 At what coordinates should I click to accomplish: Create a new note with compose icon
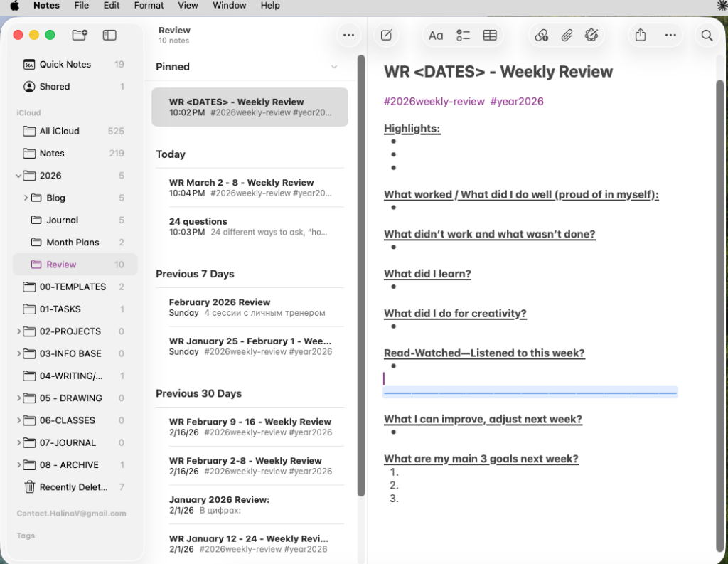[386, 35]
